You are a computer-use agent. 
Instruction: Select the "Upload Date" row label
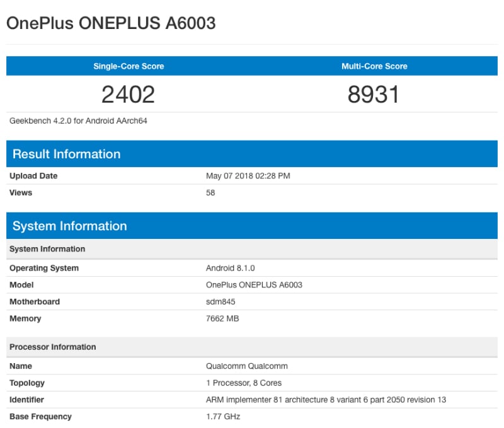(33, 176)
